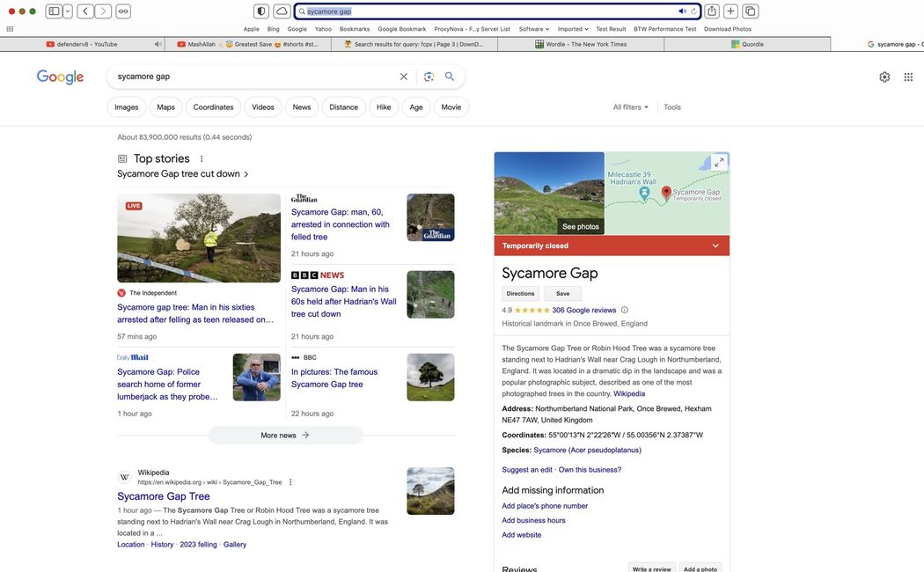The image size is (924, 572).
Task: Open the Imported bookmarks folder dropdown
Action: click(x=573, y=29)
